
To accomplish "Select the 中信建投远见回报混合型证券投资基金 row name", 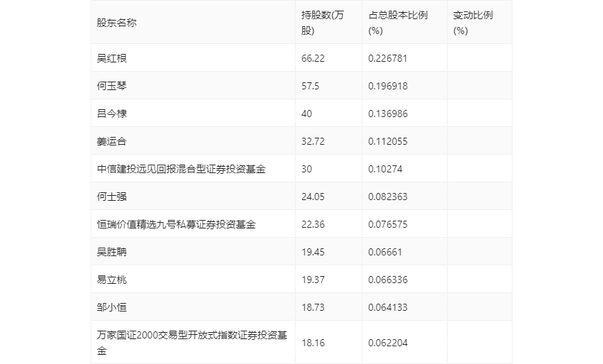I will coord(181,169).
